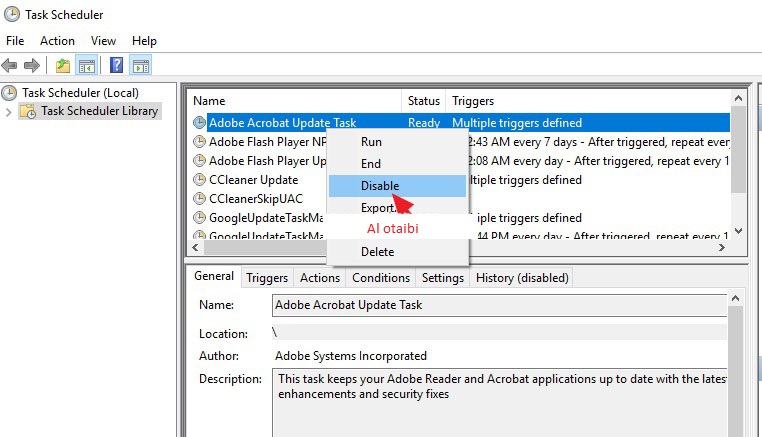The height and width of the screenshot is (437, 762).
Task: Click the Description text box
Action: tap(499, 402)
